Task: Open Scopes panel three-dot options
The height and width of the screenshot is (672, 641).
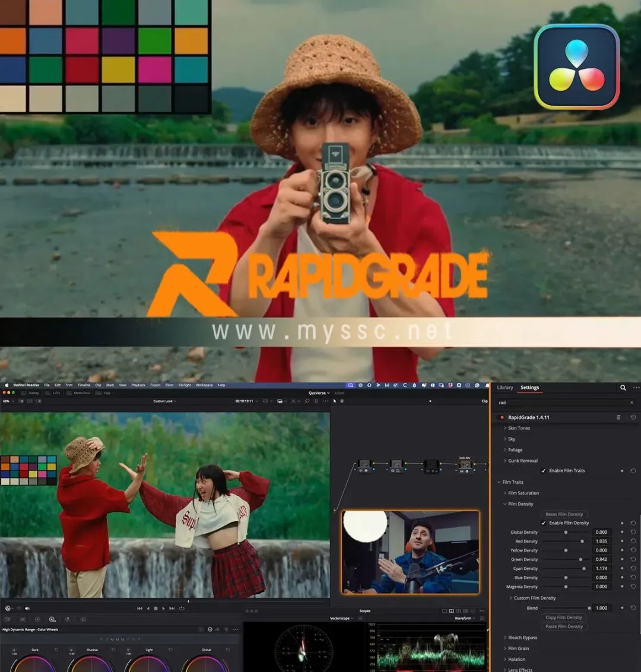Action: pos(482,611)
